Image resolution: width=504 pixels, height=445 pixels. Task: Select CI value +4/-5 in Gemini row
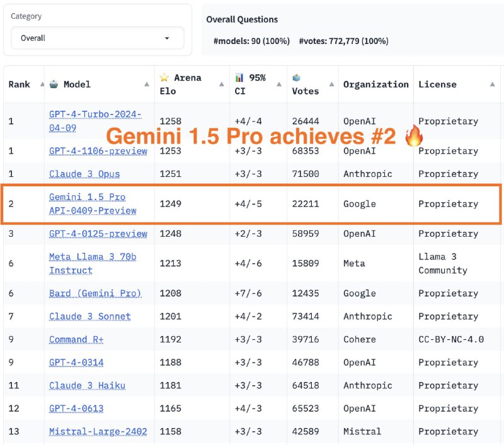(x=248, y=204)
